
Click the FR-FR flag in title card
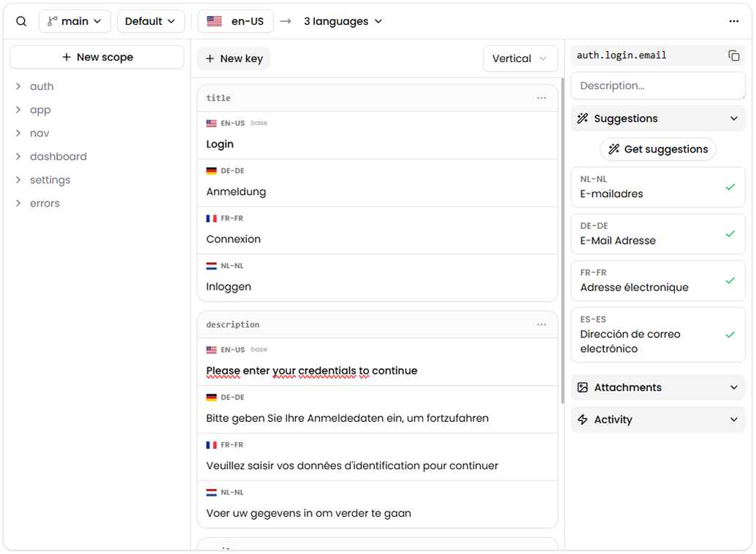[211, 218]
